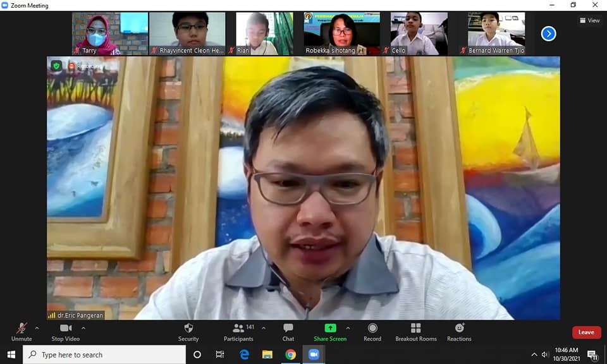Expand audio options arrow beside Unmute
607x364 pixels.
pos(37,328)
